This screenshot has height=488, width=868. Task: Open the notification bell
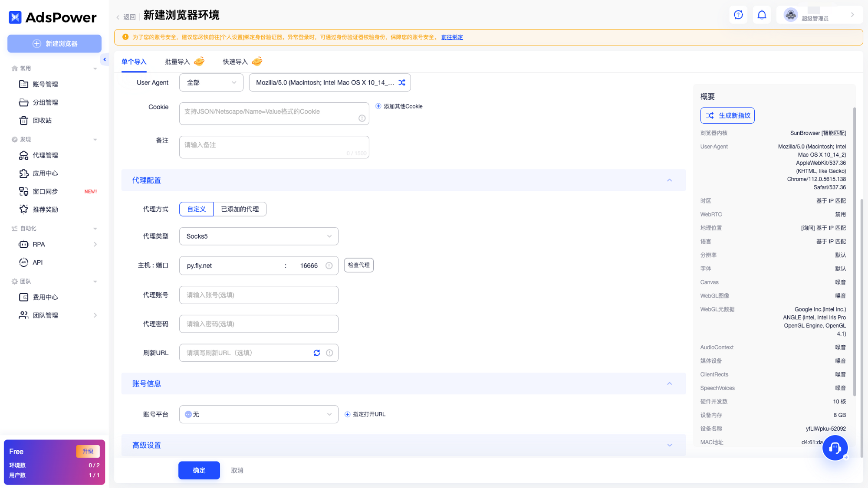(x=762, y=15)
